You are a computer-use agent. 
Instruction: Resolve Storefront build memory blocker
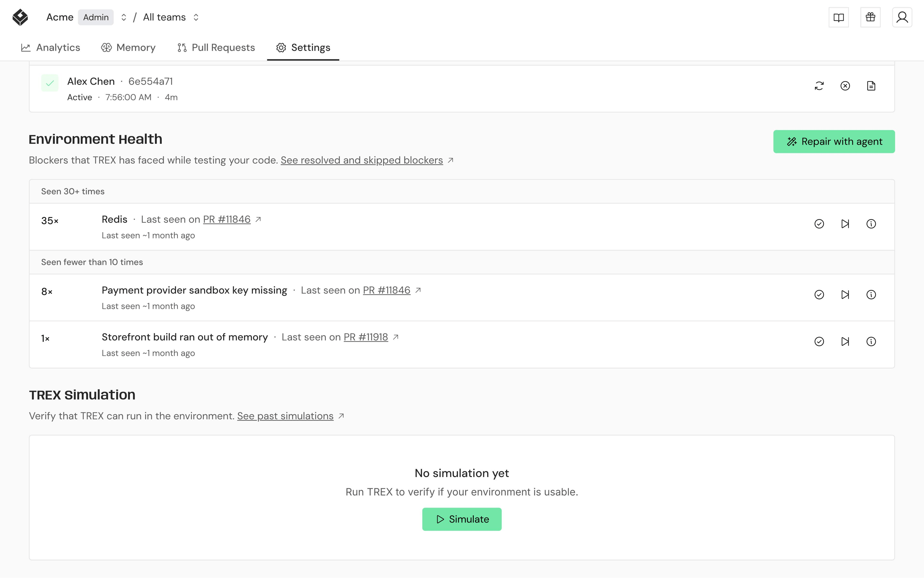click(x=819, y=342)
